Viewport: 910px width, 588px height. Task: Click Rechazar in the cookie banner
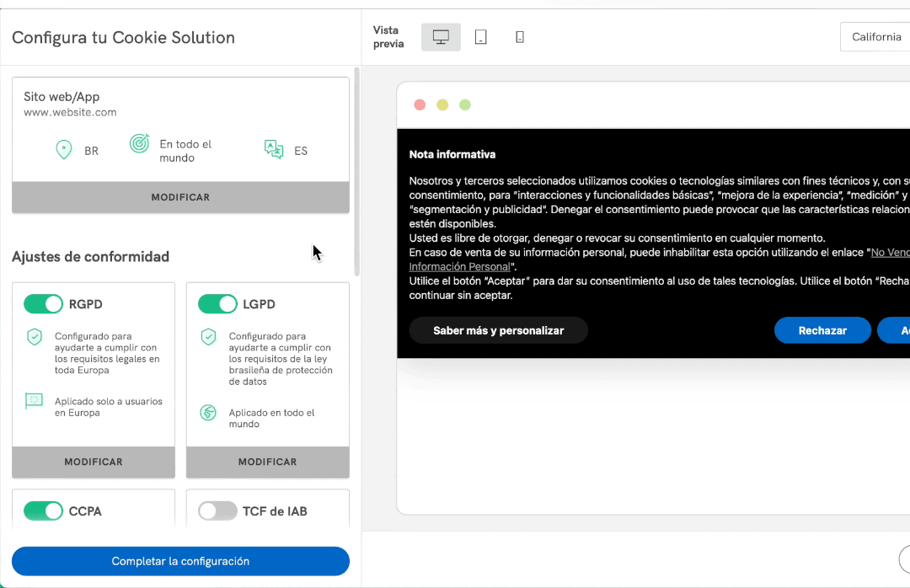coord(822,330)
